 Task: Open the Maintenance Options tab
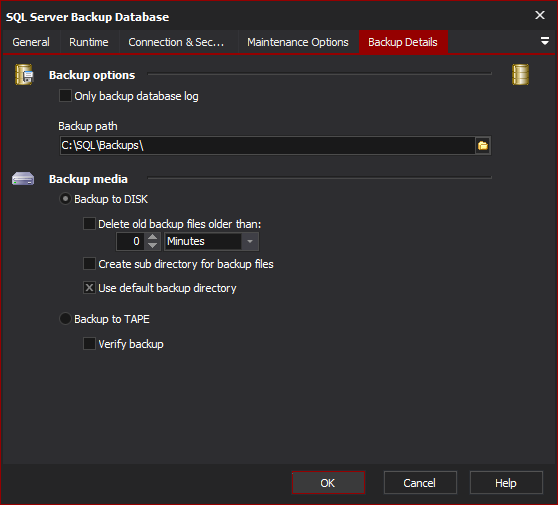[298, 42]
